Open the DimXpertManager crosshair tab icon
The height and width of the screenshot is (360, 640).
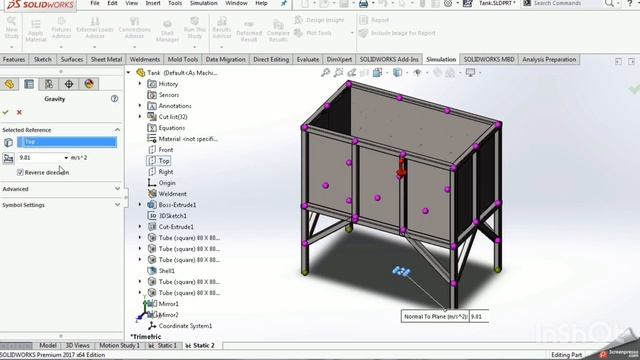click(69, 84)
